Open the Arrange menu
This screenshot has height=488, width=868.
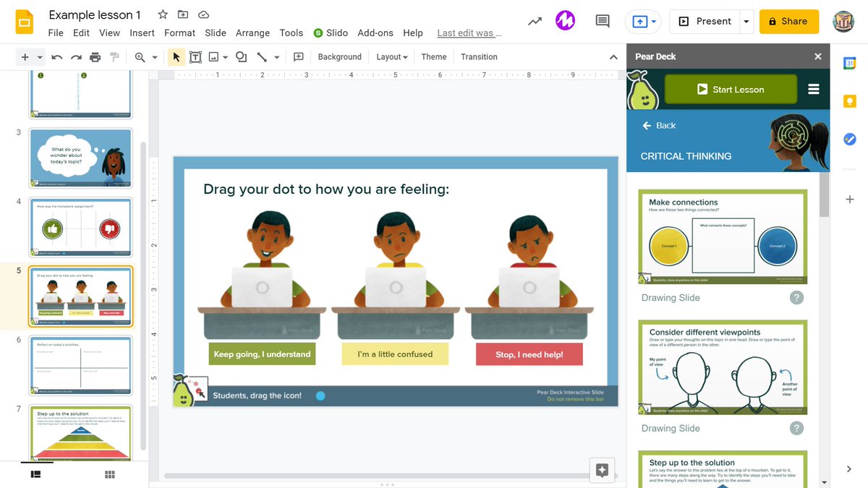point(252,33)
